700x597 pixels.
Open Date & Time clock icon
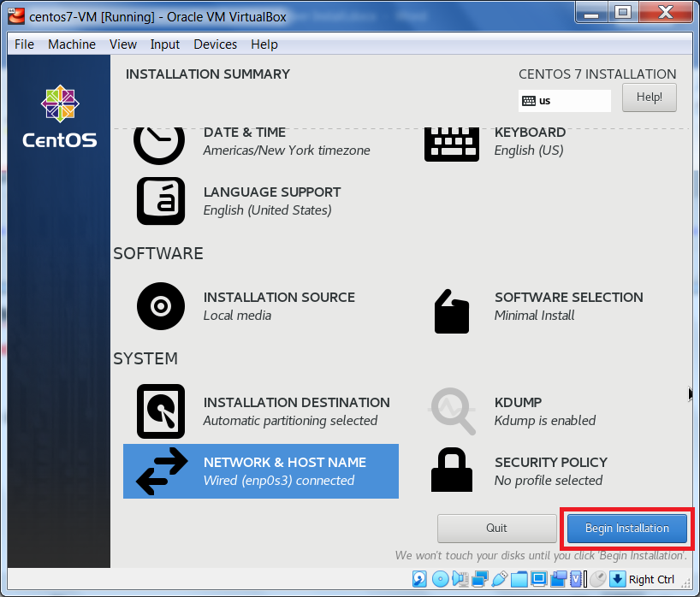160,143
